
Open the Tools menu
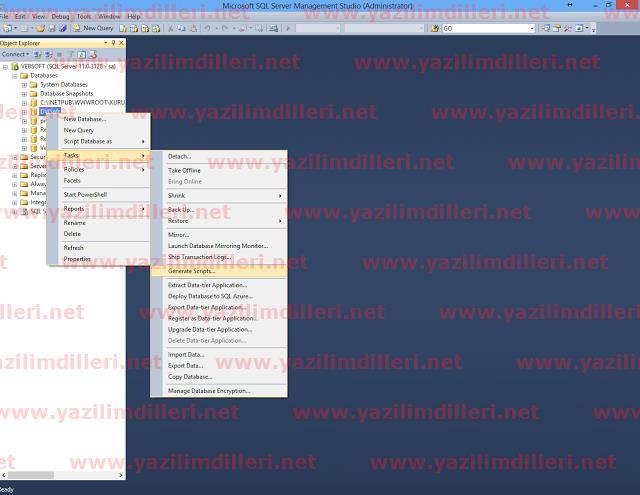[x=84, y=17]
